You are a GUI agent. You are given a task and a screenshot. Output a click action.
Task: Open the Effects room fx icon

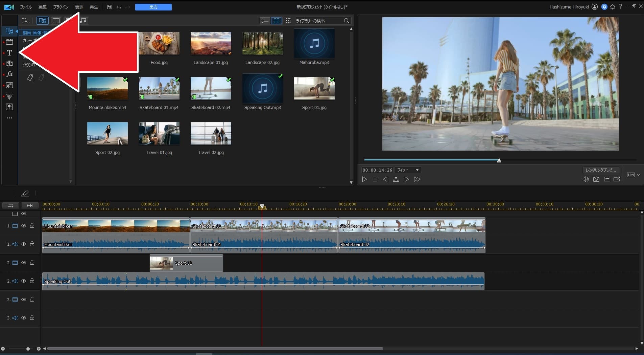(x=9, y=74)
